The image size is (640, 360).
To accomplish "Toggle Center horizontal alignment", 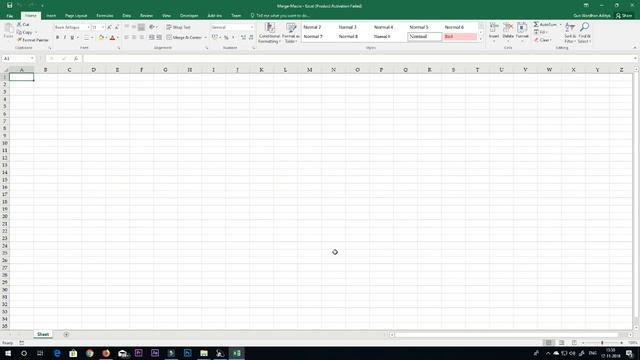I will tap(134, 37).
